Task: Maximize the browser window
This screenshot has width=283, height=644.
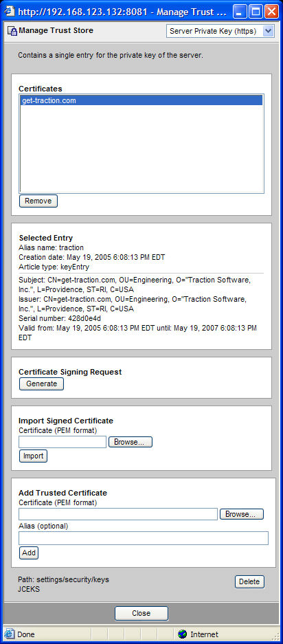Action: (256, 12)
